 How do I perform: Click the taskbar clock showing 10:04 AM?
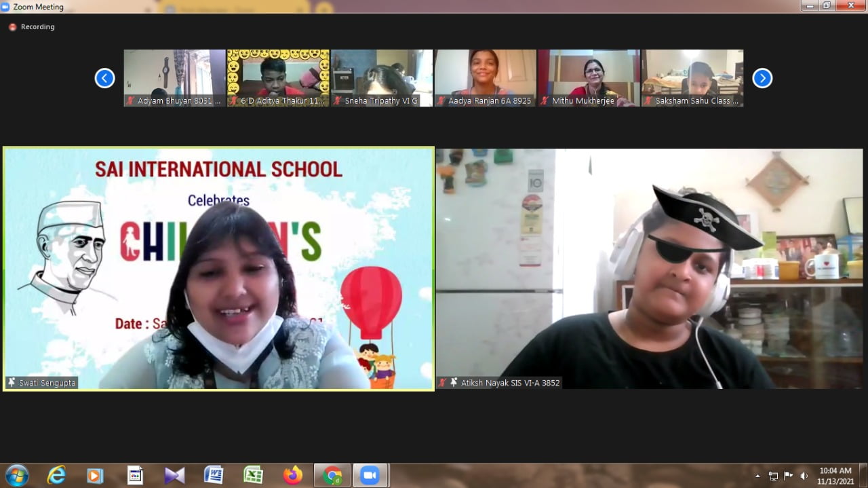835,475
